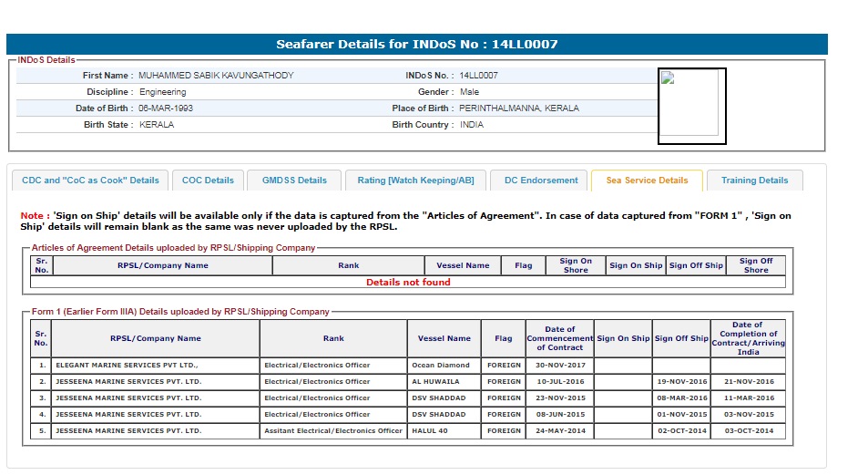The width and height of the screenshot is (868, 475).
Task: Click the "Details not found" message
Action: click(408, 283)
